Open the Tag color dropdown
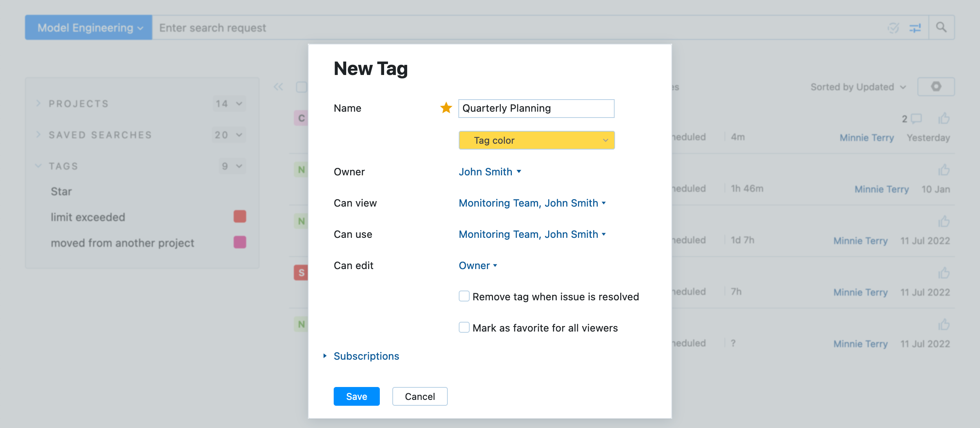 tap(536, 140)
